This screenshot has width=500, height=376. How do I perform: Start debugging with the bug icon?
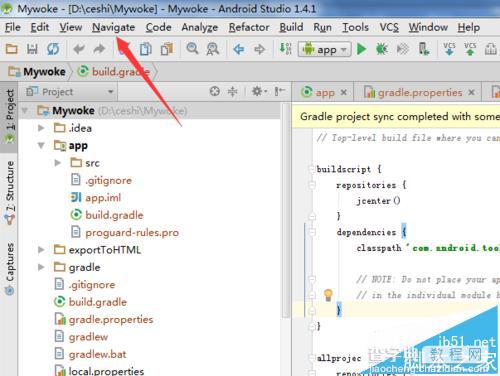[x=382, y=49]
